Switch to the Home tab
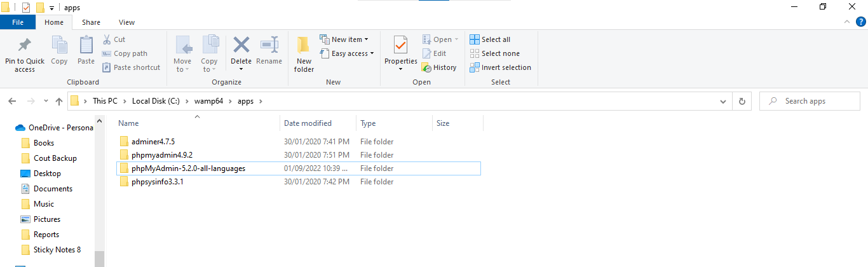The height and width of the screenshot is (267, 868). [54, 22]
